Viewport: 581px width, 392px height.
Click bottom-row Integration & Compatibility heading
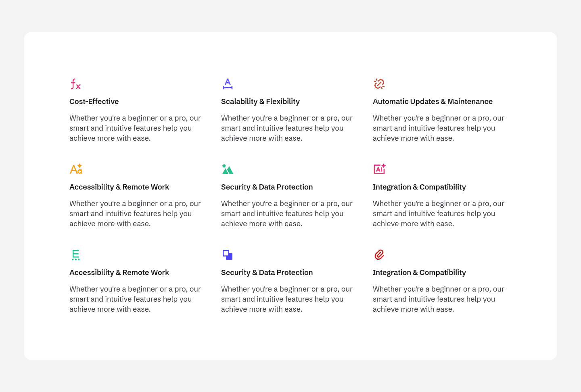coord(419,273)
